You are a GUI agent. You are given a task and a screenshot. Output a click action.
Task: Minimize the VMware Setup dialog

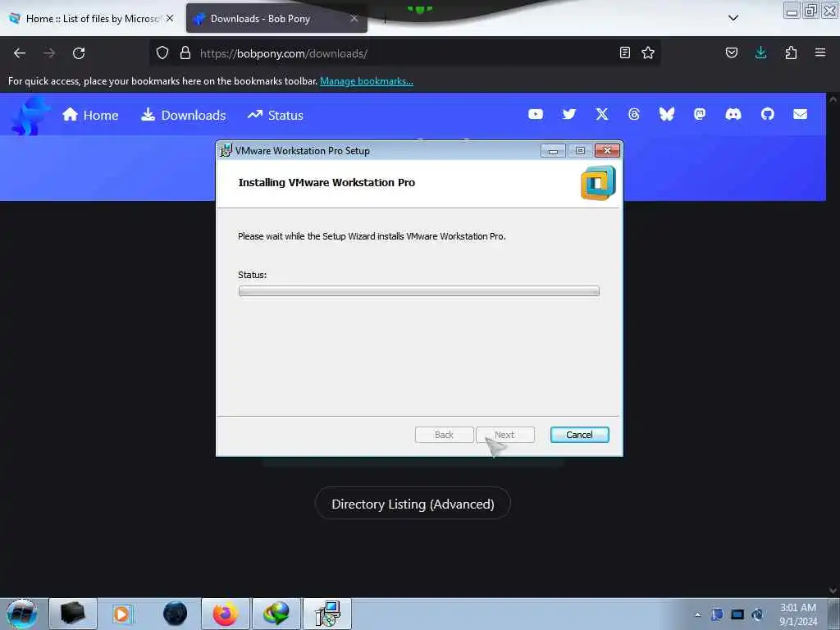[553, 151]
